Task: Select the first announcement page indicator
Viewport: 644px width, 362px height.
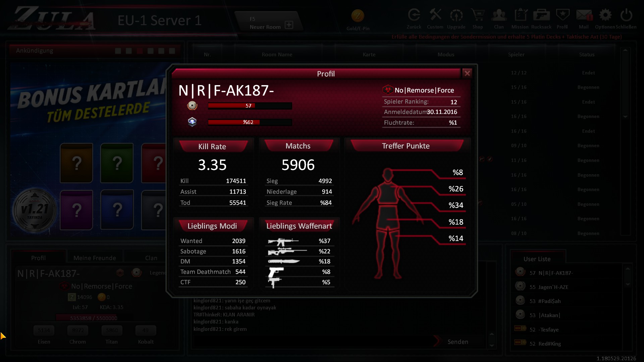Action: pyautogui.click(x=118, y=51)
